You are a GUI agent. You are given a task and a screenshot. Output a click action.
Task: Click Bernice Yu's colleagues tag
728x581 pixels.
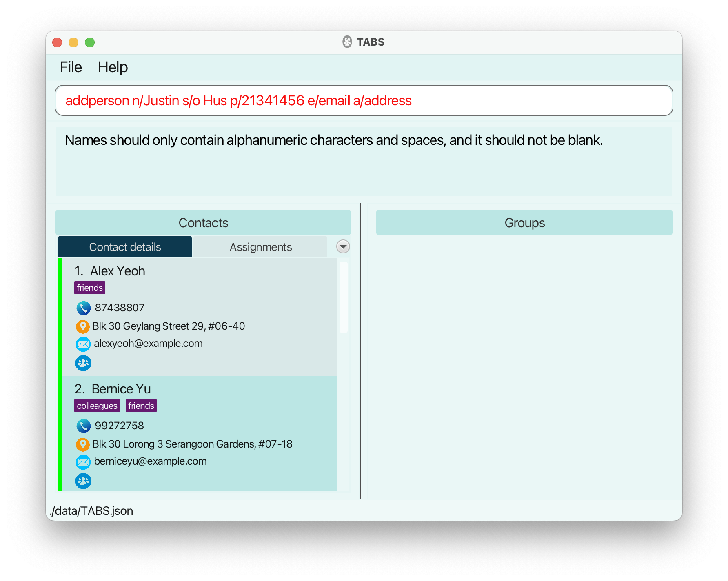click(97, 406)
